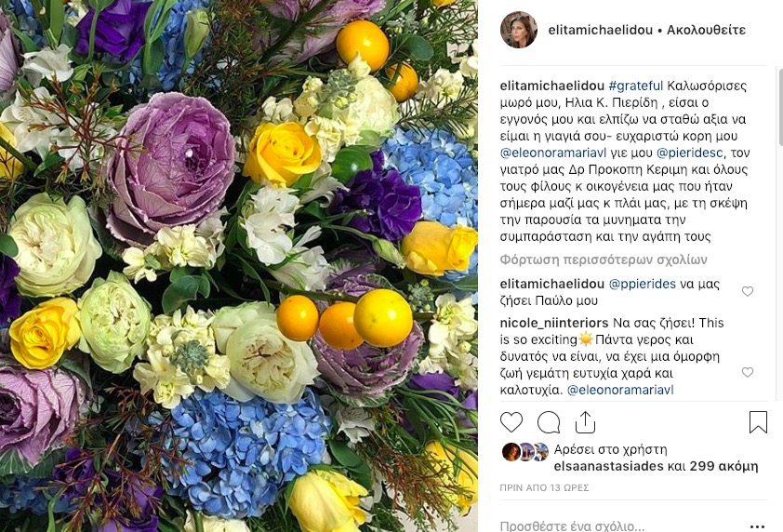Open the three-dot more options menu

pyautogui.click(x=757, y=526)
